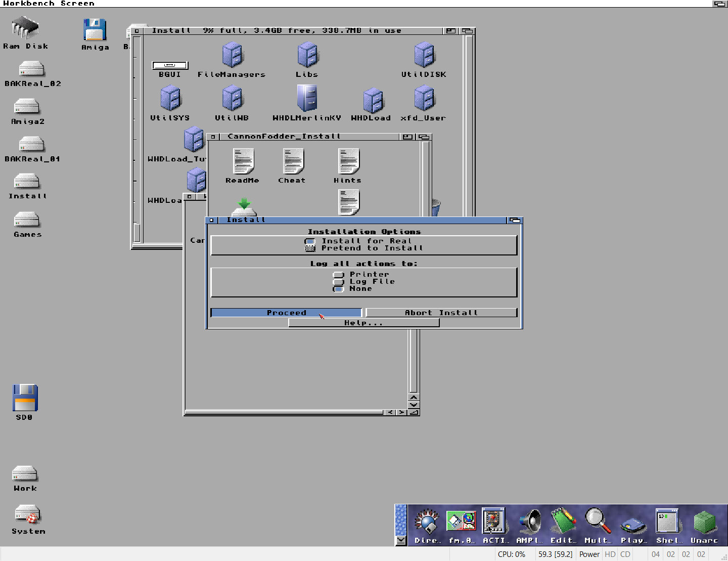Open the WHDLoad drawer
The width and height of the screenshot is (728, 561).
point(373,101)
